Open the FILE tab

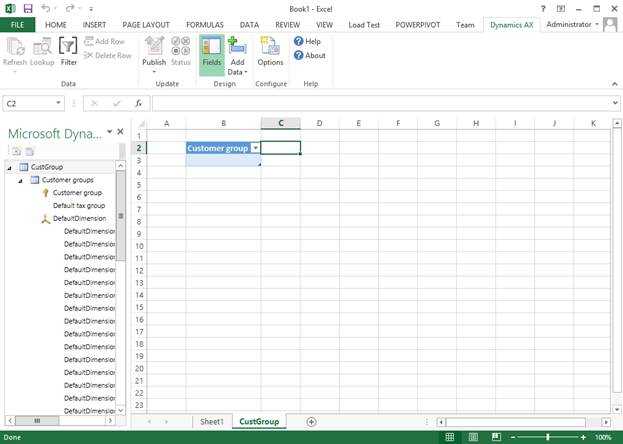pyautogui.click(x=17, y=25)
